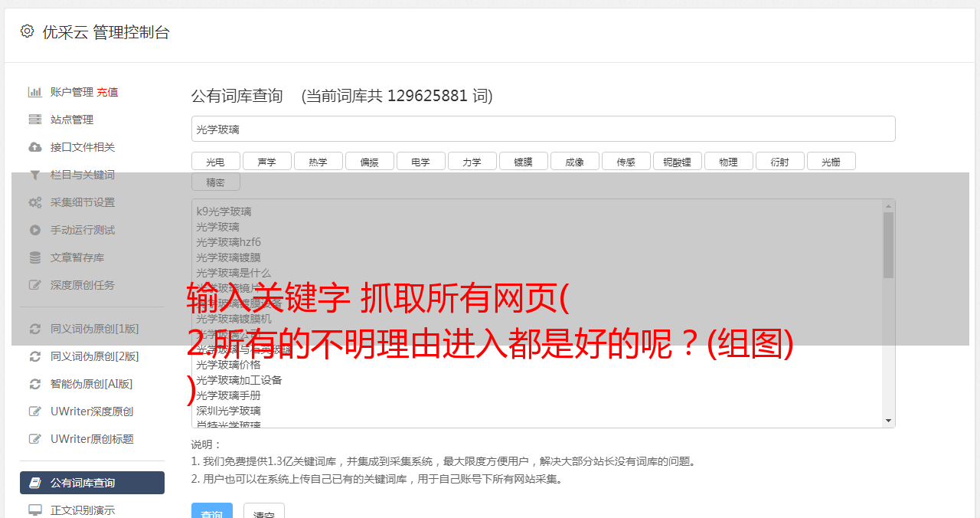Pick the 铌酸锂 keyword tag button

[x=678, y=161]
